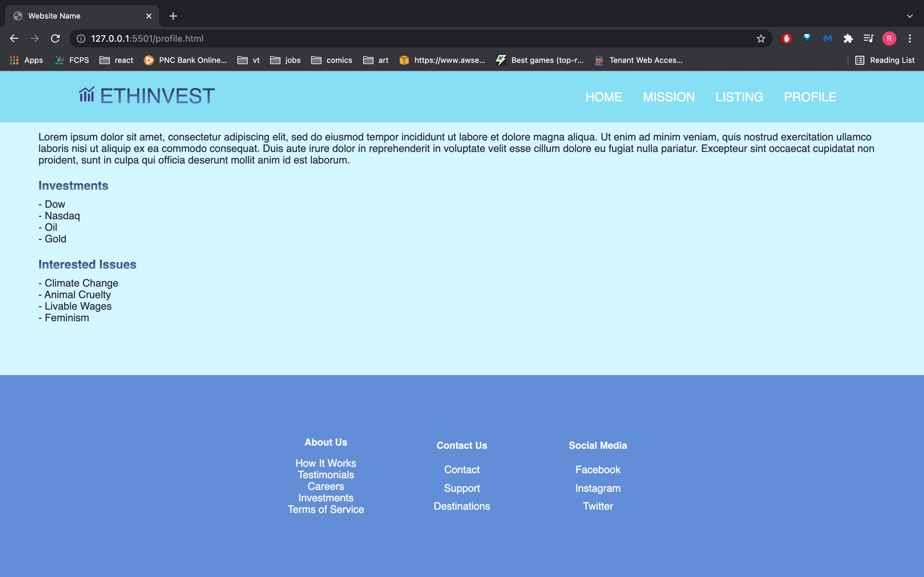Viewport: 924px width, 577px height.
Task: Click the browser reload icon
Action: tap(56, 38)
